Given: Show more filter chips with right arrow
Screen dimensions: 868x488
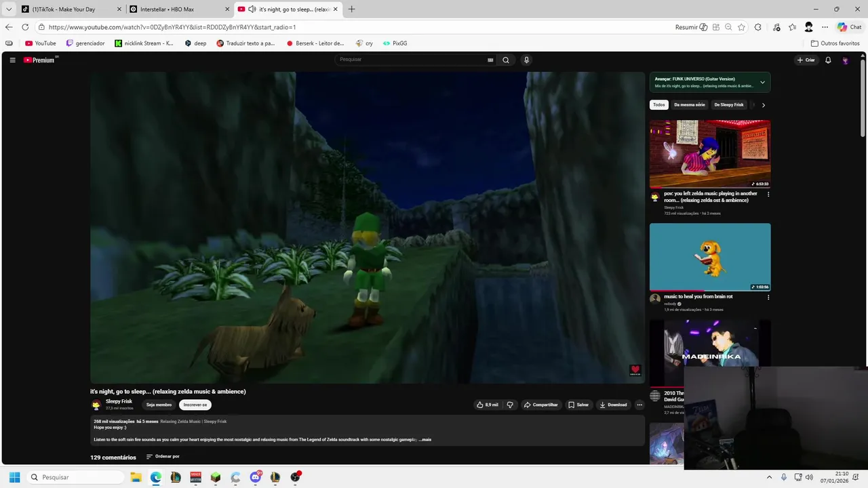Looking at the screenshot, I should pyautogui.click(x=764, y=105).
